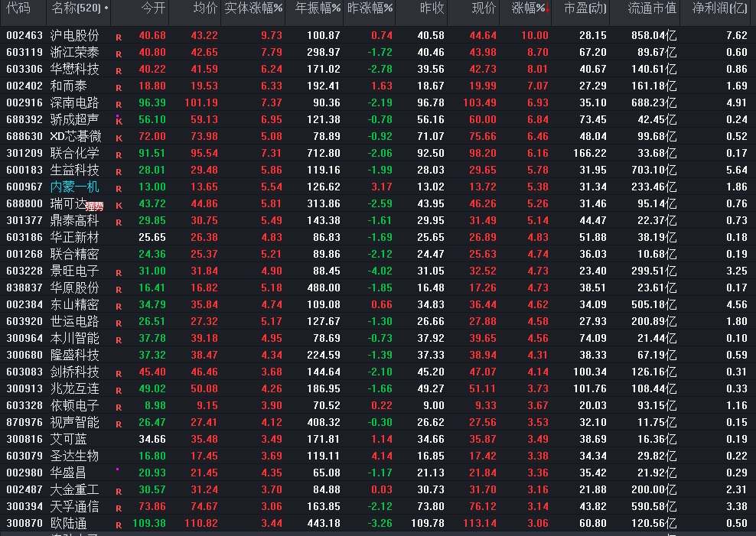Image resolution: width=756 pixels, height=536 pixels.
Task: Toggle sort on 涨幅% column header
Action: 530,8
